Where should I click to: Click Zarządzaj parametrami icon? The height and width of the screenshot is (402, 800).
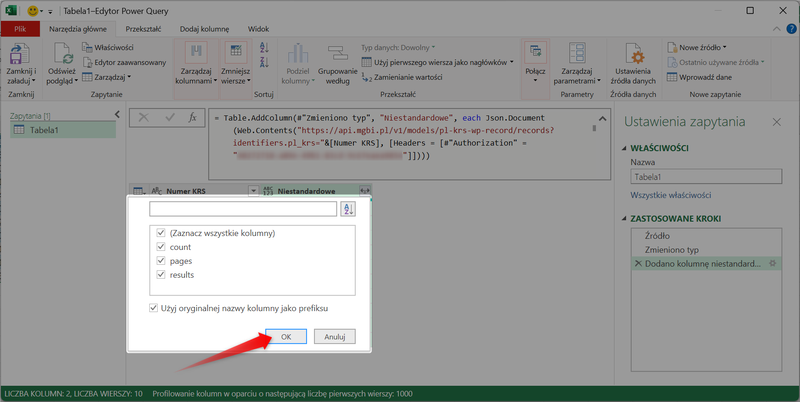[577, 54]
